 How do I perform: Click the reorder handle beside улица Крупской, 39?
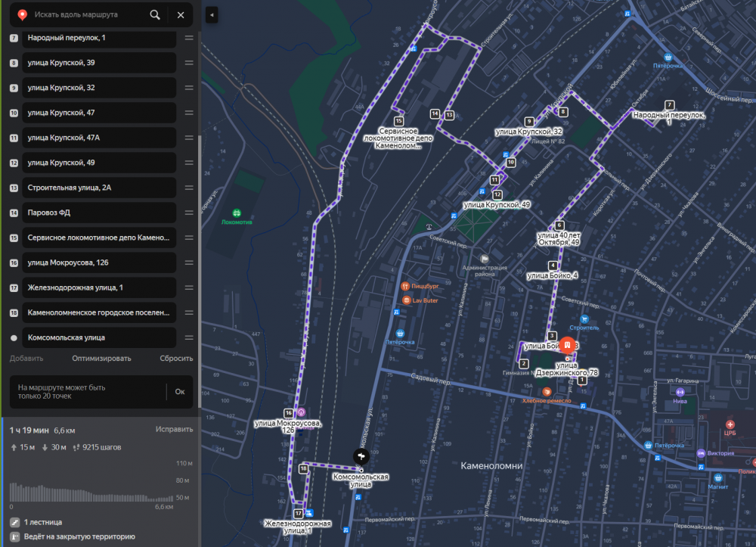(189, 63)
